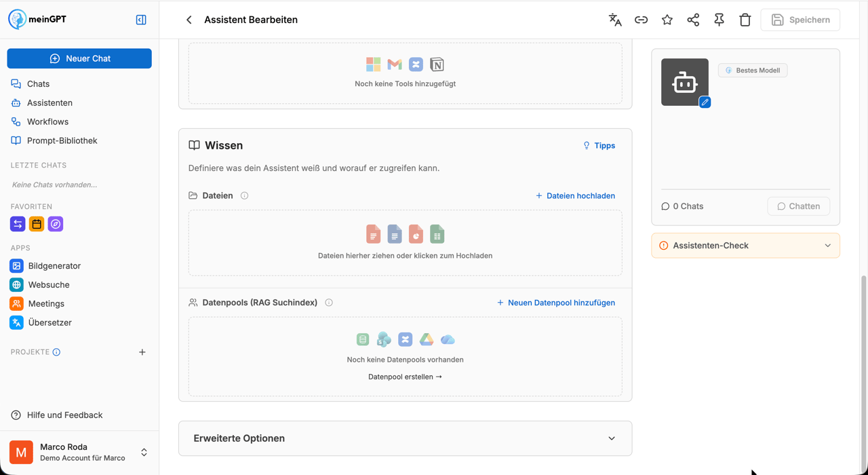Click the SharePoint datapool icon
The image size is (868, 475).
tap(384, 339)
